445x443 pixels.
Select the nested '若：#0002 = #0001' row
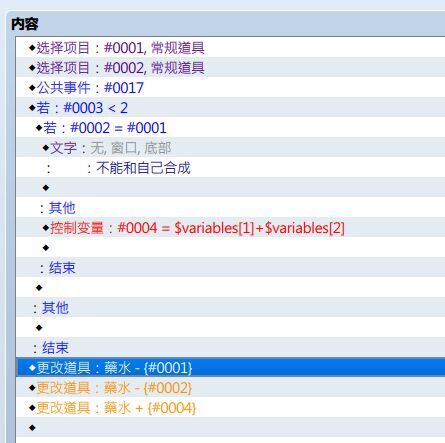point(230,127)
